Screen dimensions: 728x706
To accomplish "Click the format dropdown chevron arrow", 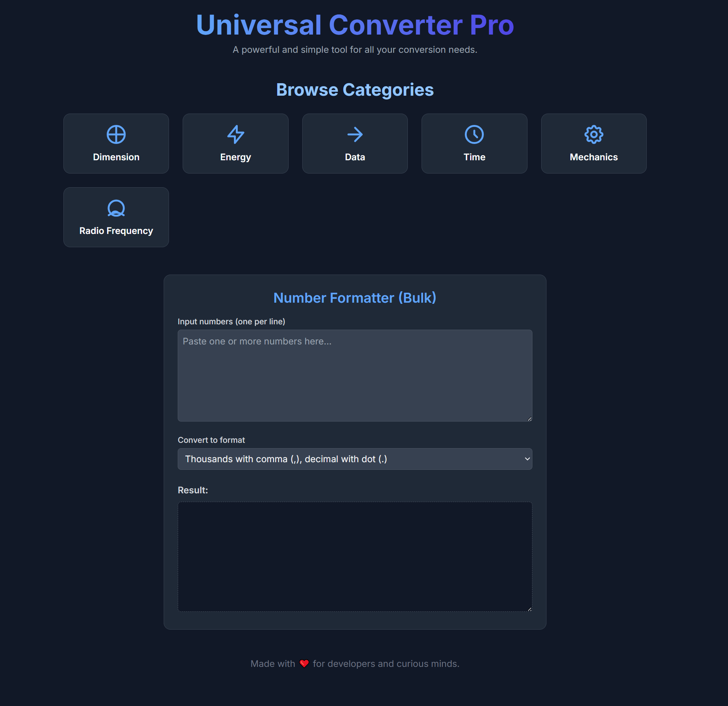I will pos(527,459).
